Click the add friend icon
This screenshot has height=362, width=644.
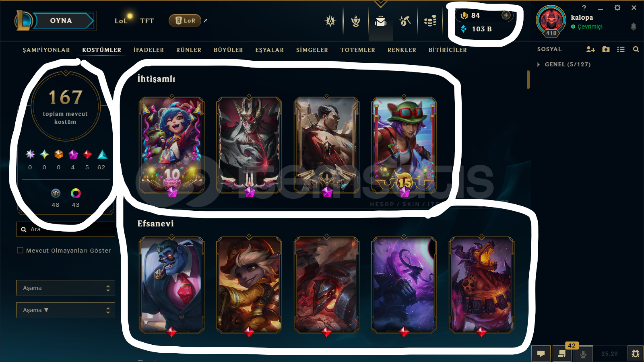click(590, 49)
